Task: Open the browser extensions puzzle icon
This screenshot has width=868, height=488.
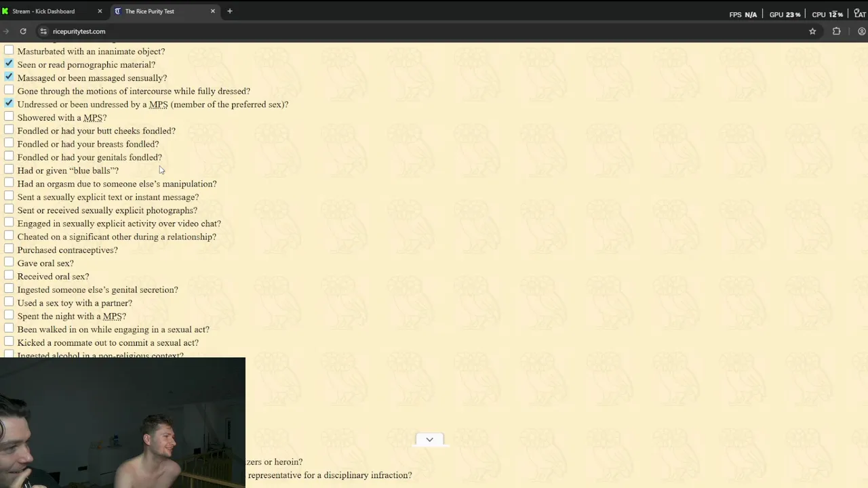Action: tap(837, 31)
